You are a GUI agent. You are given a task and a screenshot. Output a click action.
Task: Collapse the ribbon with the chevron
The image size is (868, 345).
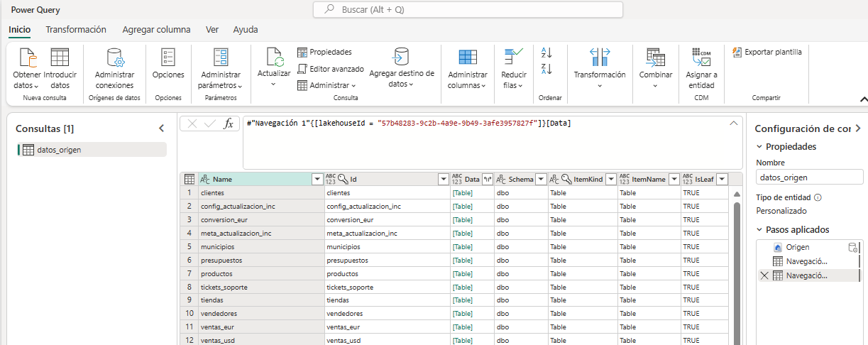[864, 99]
